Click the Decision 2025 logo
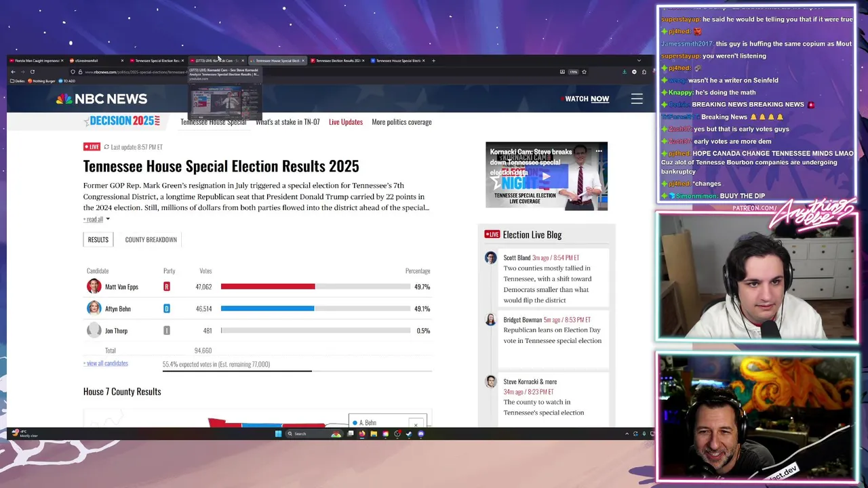868x488 pixels. coord(122,121)
